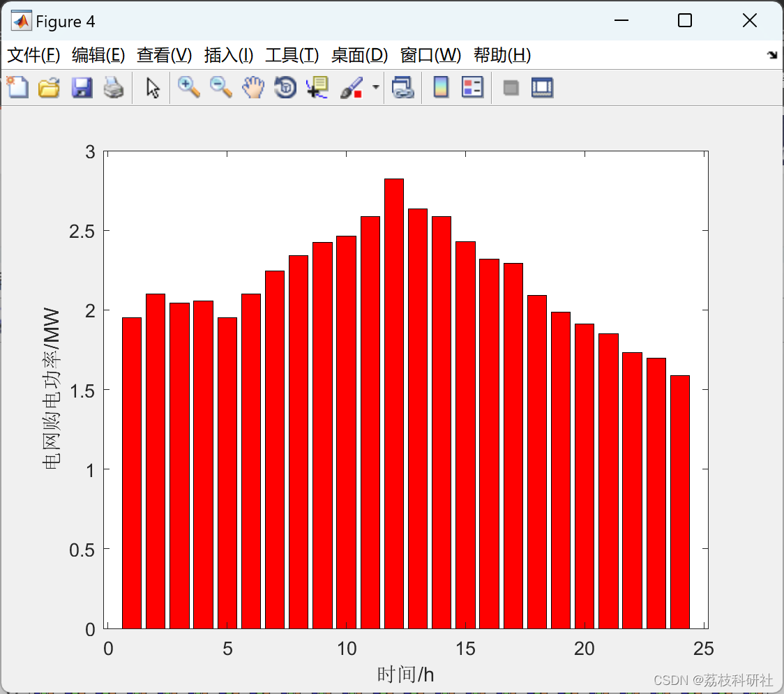Enable the Data Cursor tool
Viewport: 784px width, 694px height.
click(x=317, y=87)
